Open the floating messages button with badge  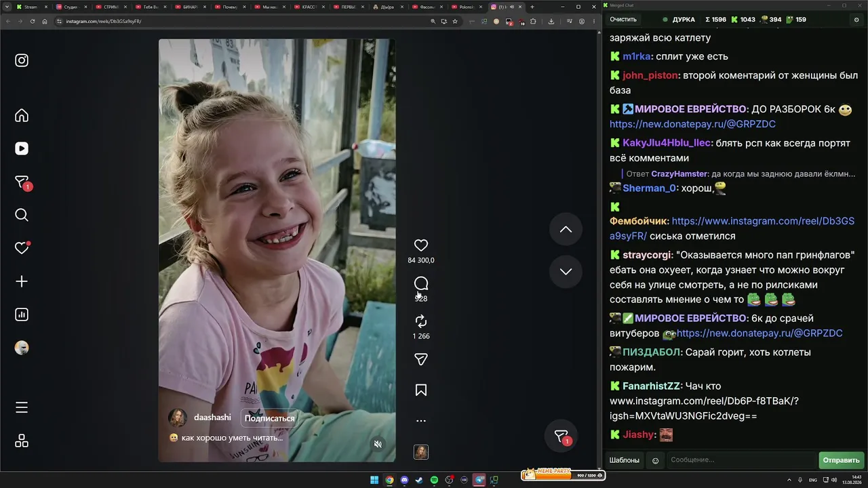[x=561, y=436]
